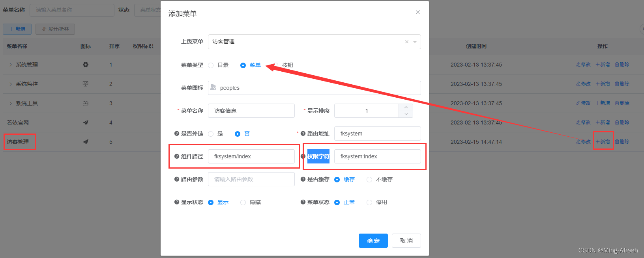Click the help icon beside 是否外链
This screenshot has height=258, width=644.
pos(177,134)
